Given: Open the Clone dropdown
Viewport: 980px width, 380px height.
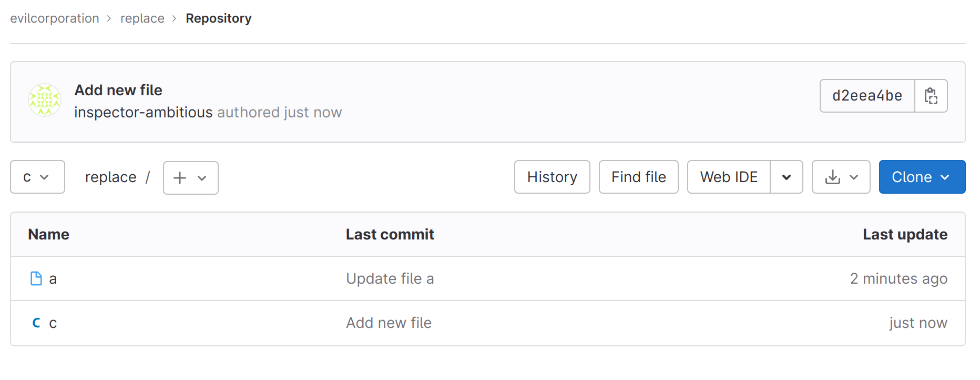Looking at the screenshot, I should (x=922, y=177).
